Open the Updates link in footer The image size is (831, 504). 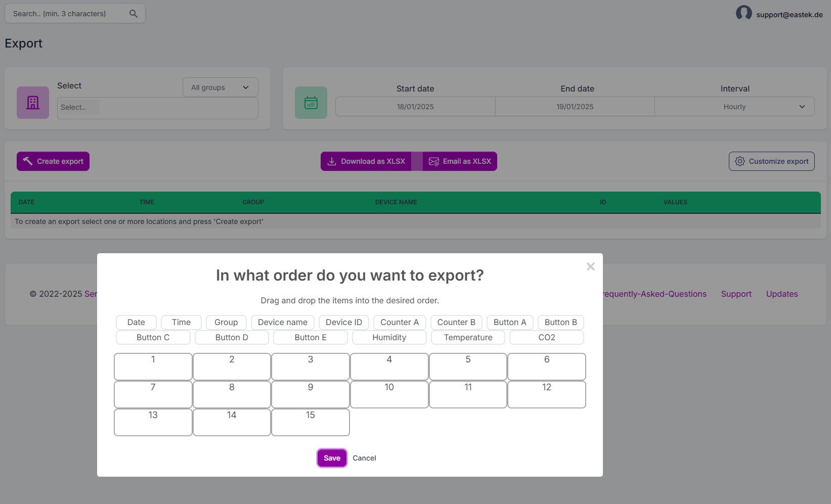pyautogui.click(x=781, y=294)
